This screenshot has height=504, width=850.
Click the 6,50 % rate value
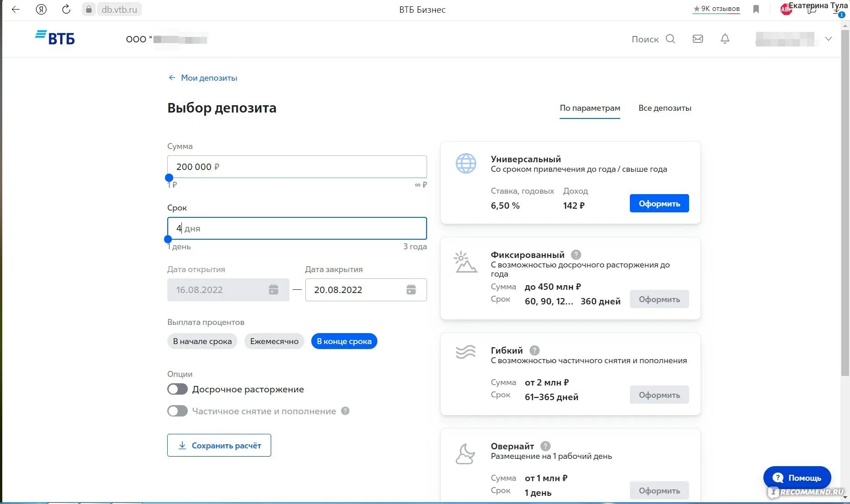pos(505,206)
